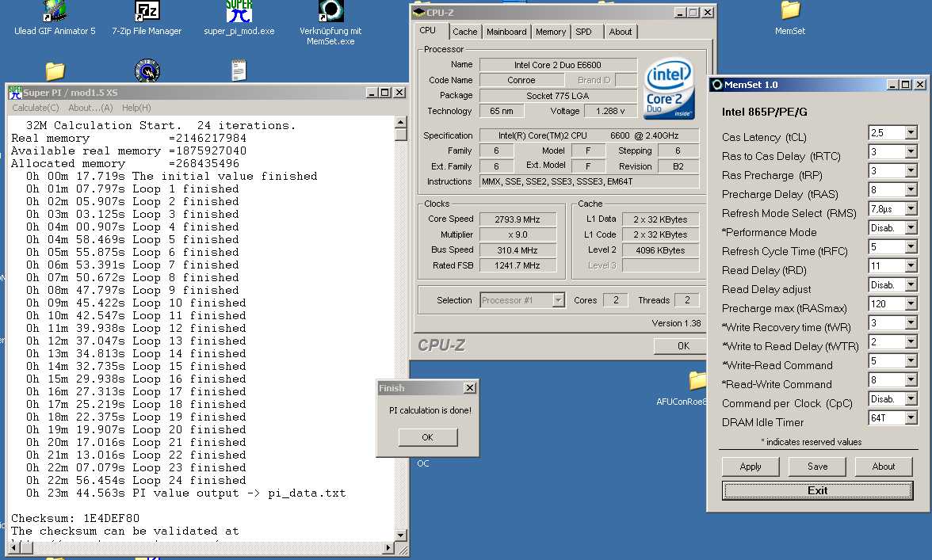Expand the DRAM Idle Timer dropdown
This screenshot has height=560, width=932.
pyautogui.click(x=911, y=417)
